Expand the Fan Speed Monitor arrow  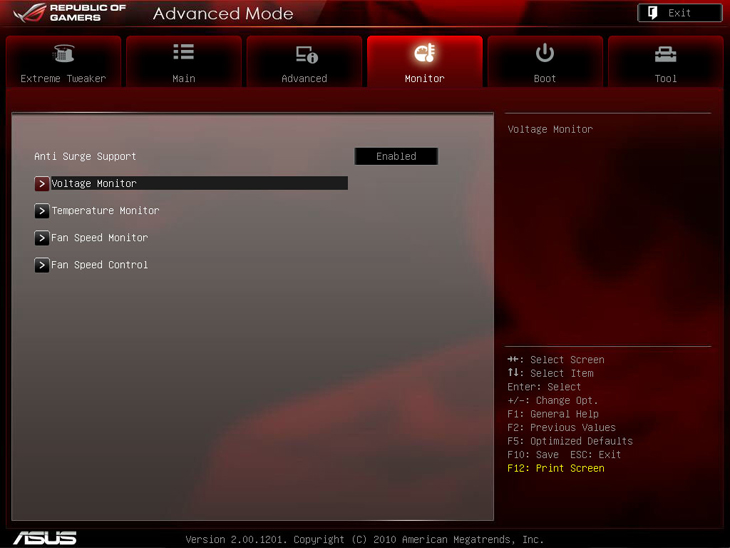42,238
